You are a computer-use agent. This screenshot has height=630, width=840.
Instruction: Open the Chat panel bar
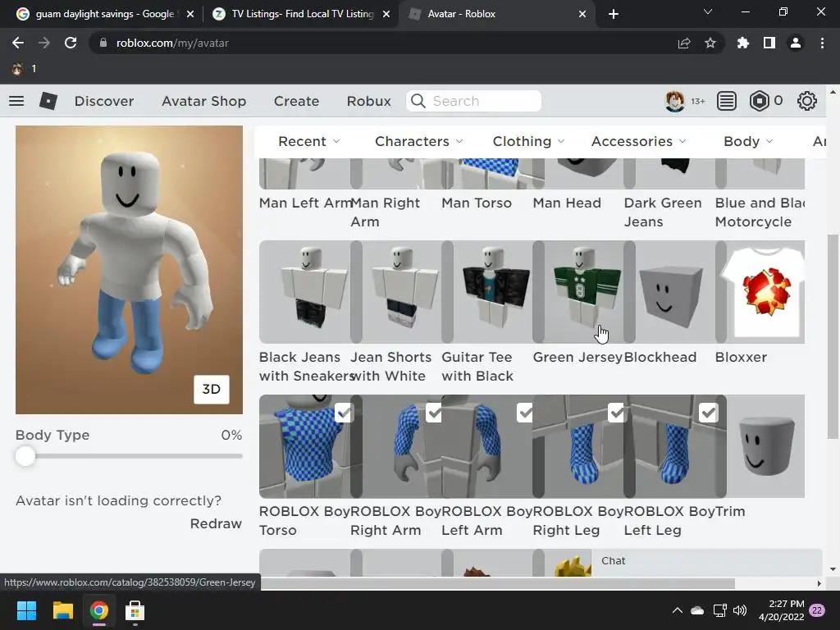coord(706,561)
